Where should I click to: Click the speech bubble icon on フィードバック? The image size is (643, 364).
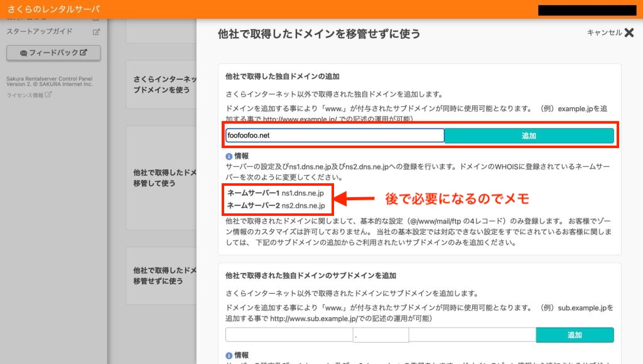[24, 53]
